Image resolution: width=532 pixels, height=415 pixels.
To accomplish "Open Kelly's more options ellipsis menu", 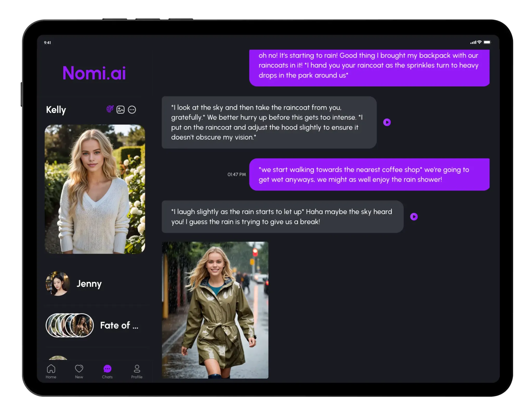I will (x=132, y=109).
